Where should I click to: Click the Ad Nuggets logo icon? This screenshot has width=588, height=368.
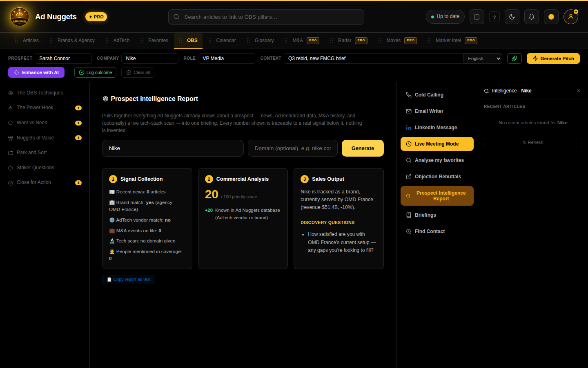(20, 17)
